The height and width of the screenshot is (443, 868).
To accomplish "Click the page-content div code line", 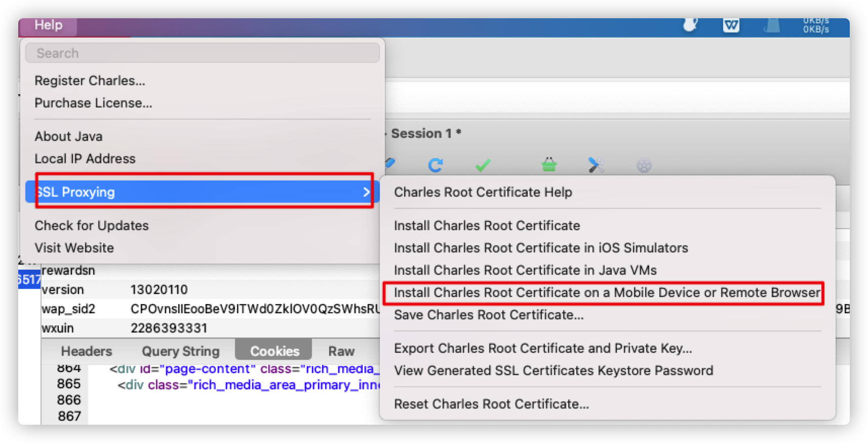I will 244,369.
